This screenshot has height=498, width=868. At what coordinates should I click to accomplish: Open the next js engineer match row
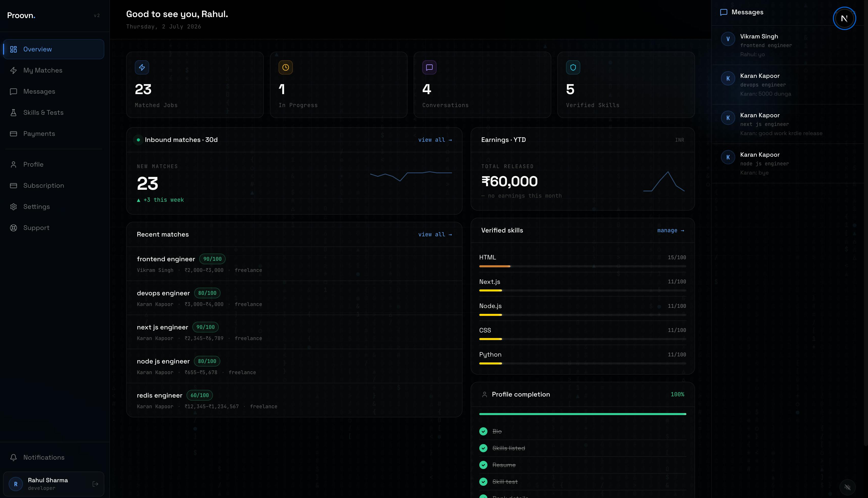294,332
